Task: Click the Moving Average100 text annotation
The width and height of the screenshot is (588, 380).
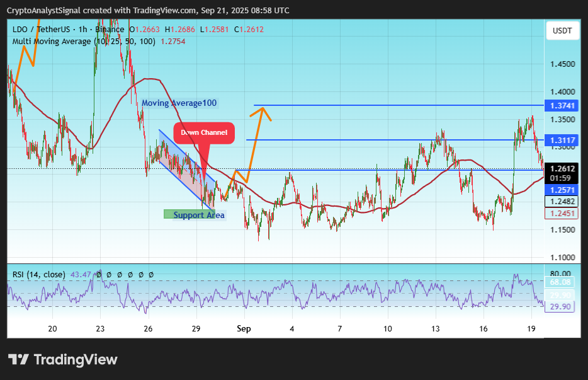Action: pyautogui.click(x=179, y=103)
